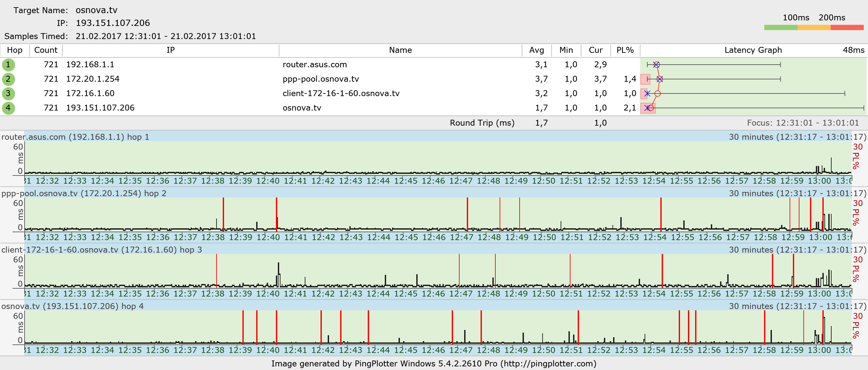Click the green hop 2 circle icon

point(8,79)
